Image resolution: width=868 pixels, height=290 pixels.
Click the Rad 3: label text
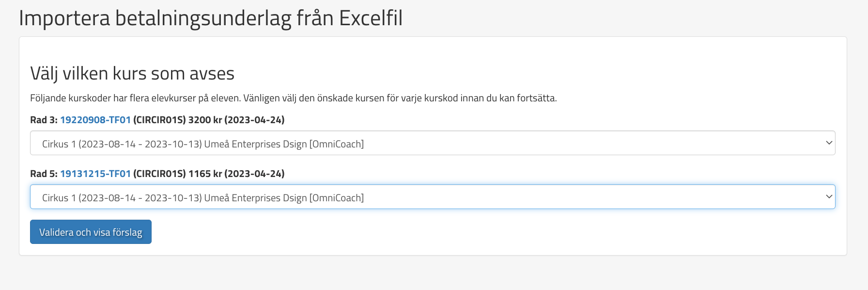click(x=44, y=120)
